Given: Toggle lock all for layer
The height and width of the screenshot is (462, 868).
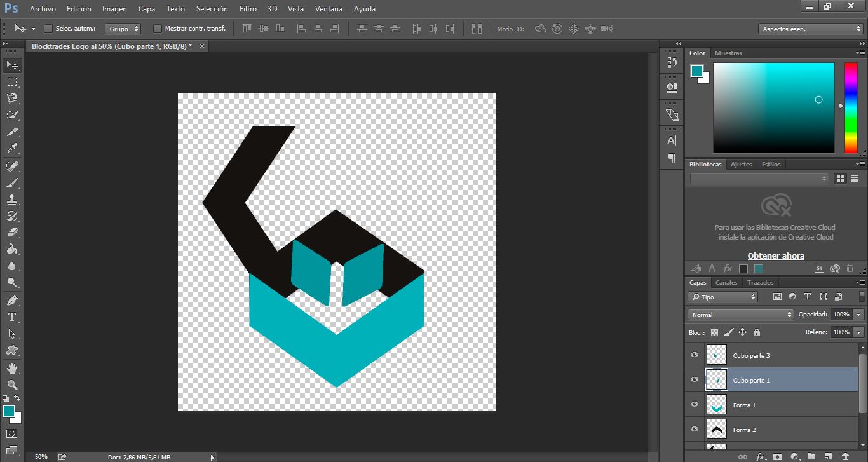Looking at the screenshot, I should click(x=756, y=332).
